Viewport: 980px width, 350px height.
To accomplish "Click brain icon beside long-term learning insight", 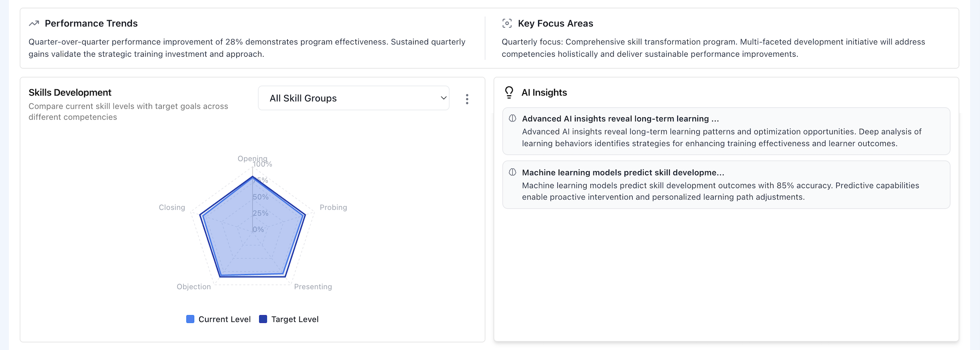I will point(512,118).
